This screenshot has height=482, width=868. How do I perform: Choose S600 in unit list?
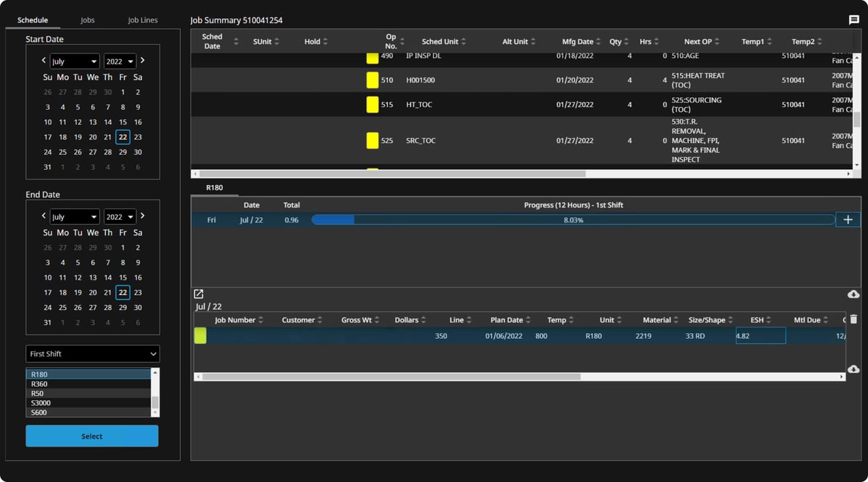(89, 413)
